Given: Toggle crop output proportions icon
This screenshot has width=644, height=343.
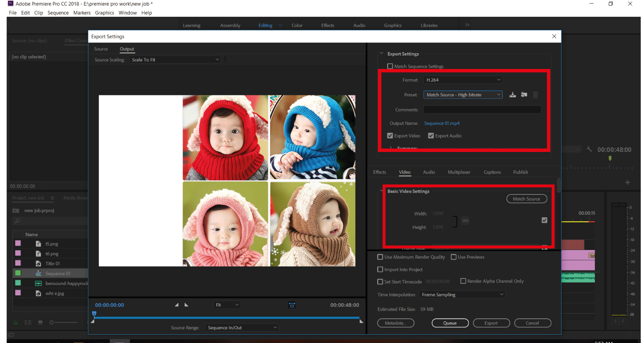Looking at the screenshot, I should point(292,305).
